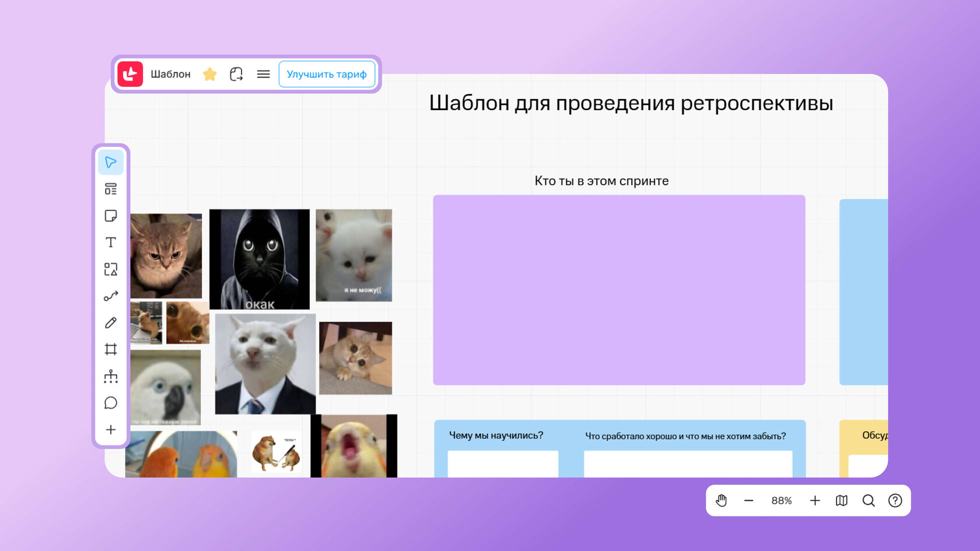
Task: Click the share/export icon beside the star
Action: point(236,74)
